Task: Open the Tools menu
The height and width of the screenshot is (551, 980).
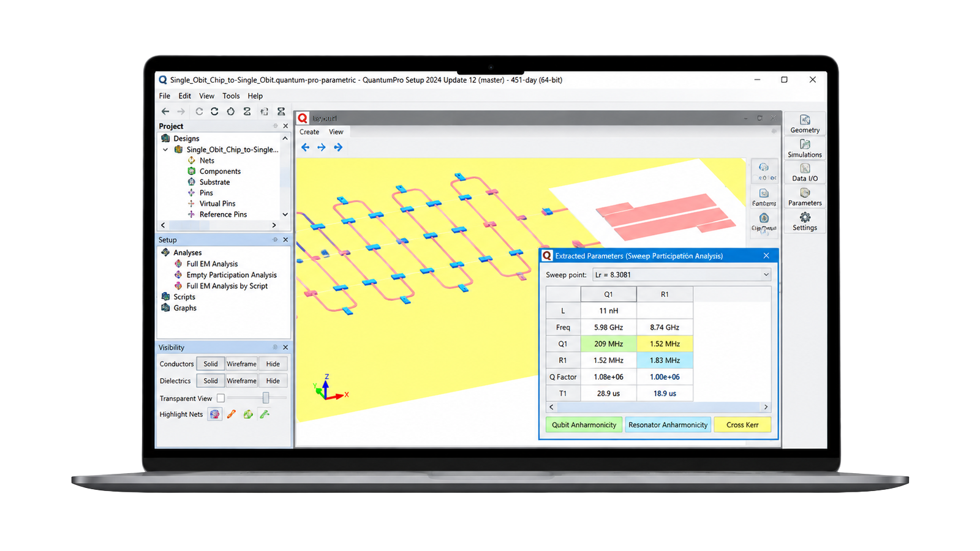Action: click(231, 96)
